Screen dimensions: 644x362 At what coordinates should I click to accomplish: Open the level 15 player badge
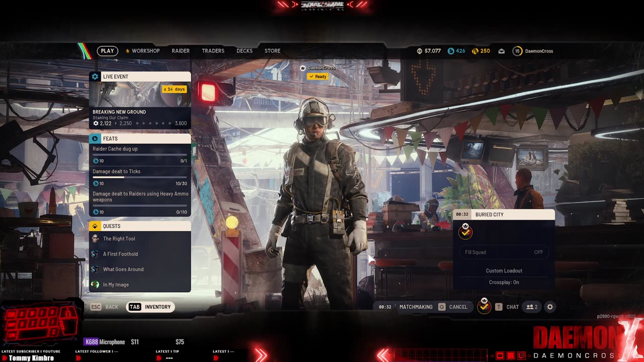click(517, 51)
